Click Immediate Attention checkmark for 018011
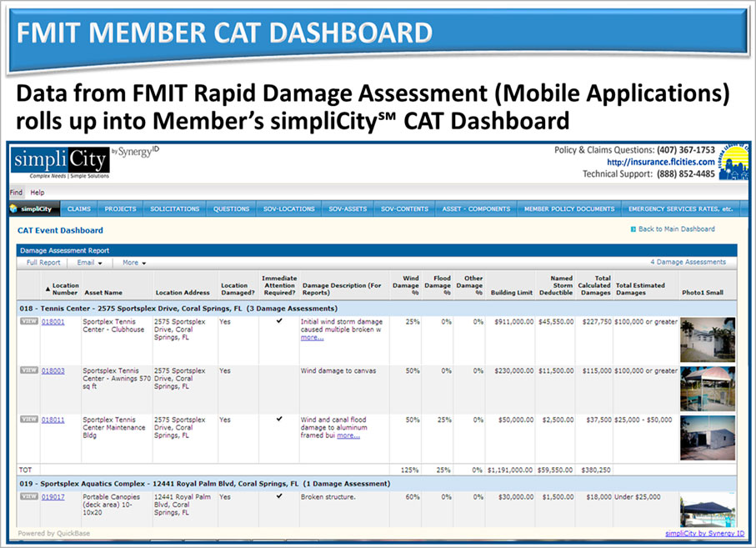Image resolution: width=756 pixels, height=548 pixels. 279,419
